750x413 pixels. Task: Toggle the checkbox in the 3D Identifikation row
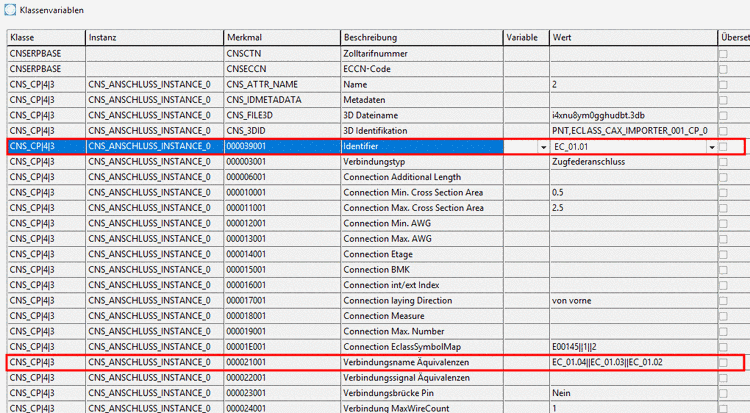(x=723, y=131)
